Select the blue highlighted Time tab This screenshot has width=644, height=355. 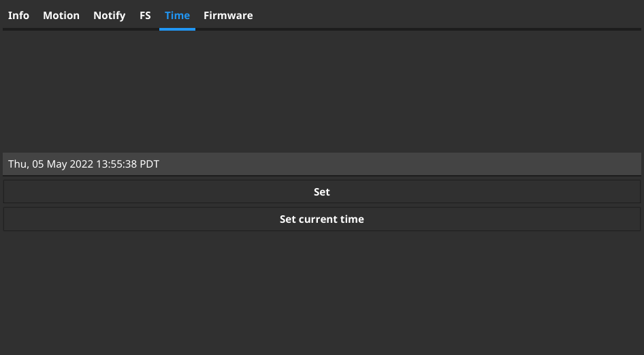(x=177, y=15)
